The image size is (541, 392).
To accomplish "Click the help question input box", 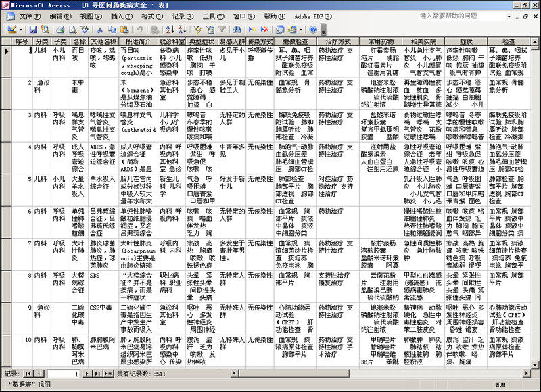I will coord(461,16).
